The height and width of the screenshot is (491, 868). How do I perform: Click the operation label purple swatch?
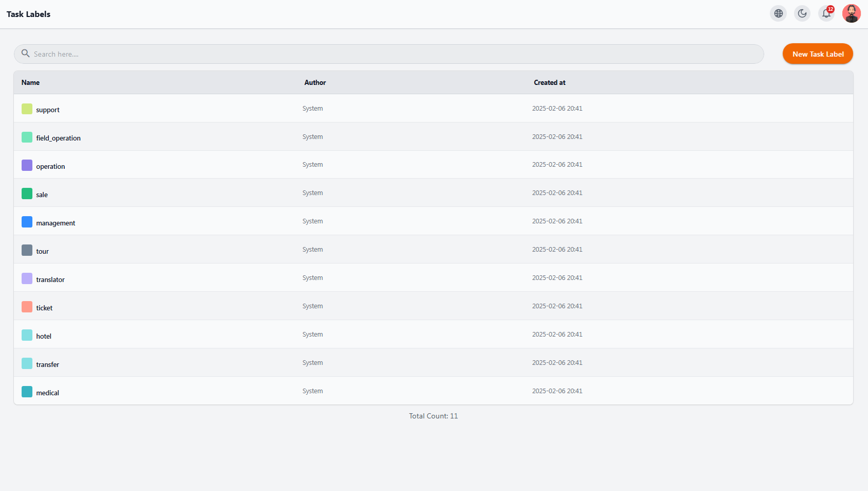pyautogui.click(x=27, y=165)
